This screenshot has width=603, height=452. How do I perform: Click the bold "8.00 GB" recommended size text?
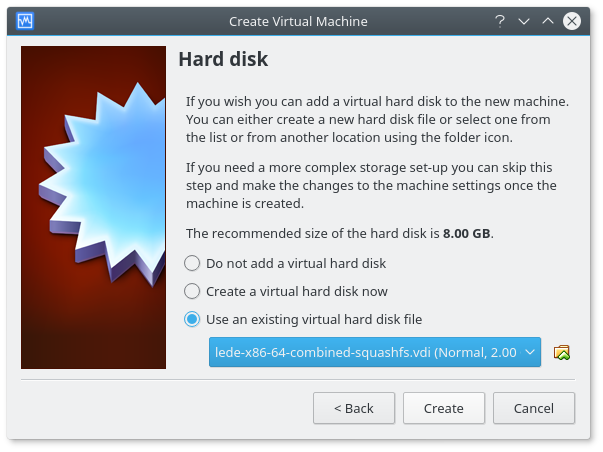[466, 234]
